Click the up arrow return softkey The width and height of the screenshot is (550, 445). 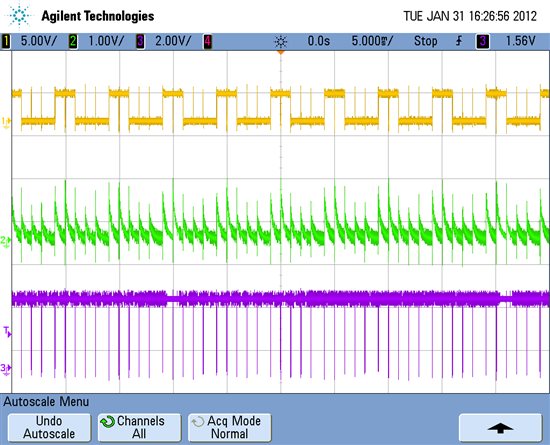pos(501,427)
